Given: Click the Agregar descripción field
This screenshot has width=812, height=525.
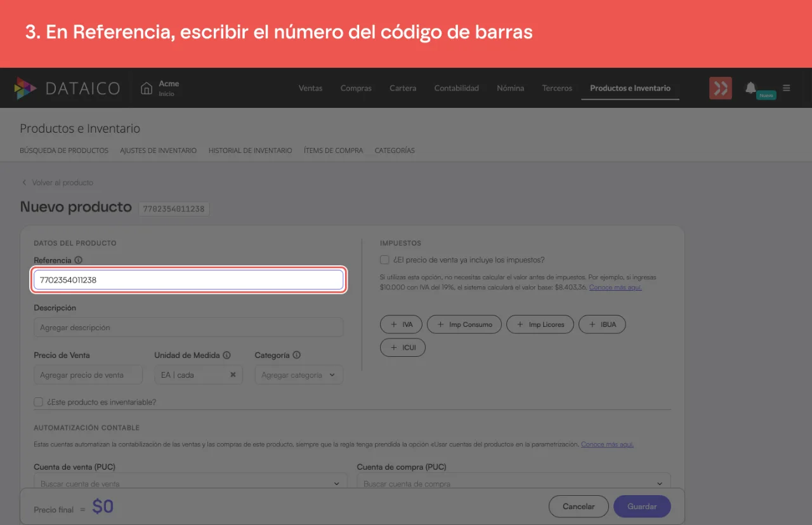Looking at the screenshot, I should pos(188,328).
